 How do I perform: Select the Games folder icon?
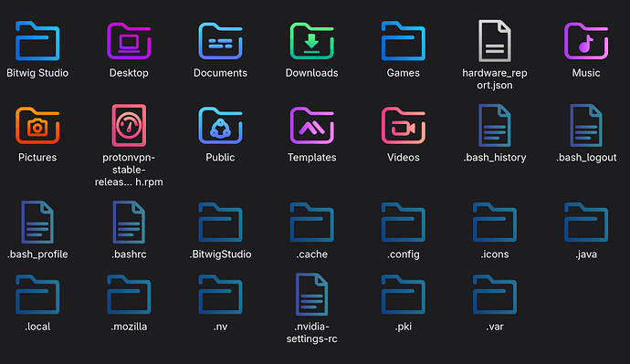click(x=403, y=41)
